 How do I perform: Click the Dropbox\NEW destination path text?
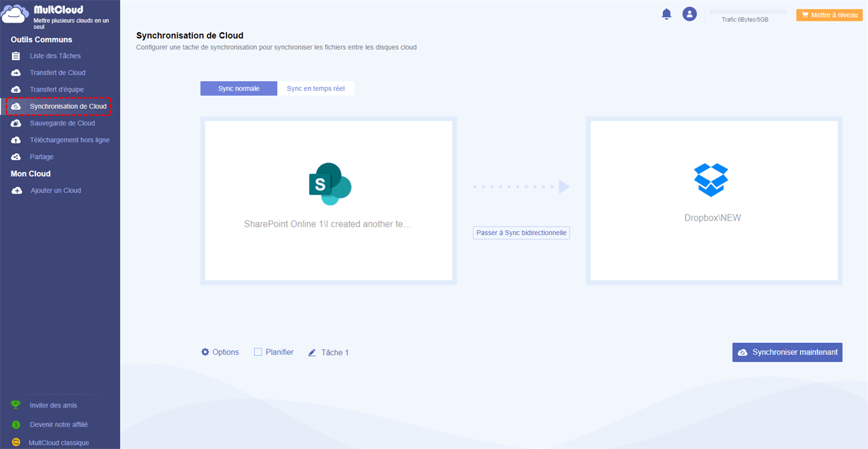point(712,218)
